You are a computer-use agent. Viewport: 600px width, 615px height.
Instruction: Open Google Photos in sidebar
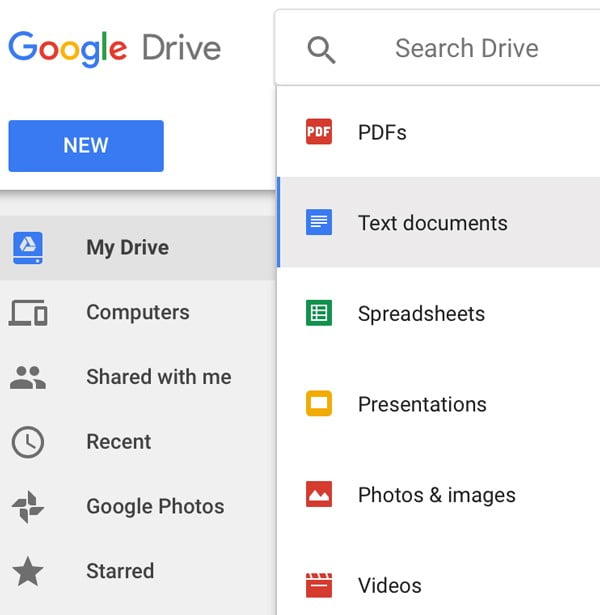point(137,507)
